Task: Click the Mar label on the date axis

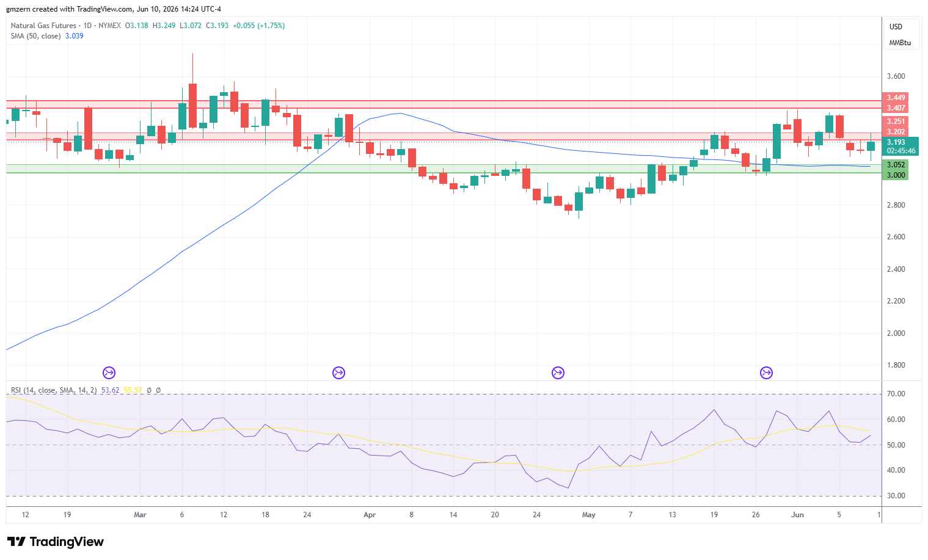Action: click(x=140, y=515)
